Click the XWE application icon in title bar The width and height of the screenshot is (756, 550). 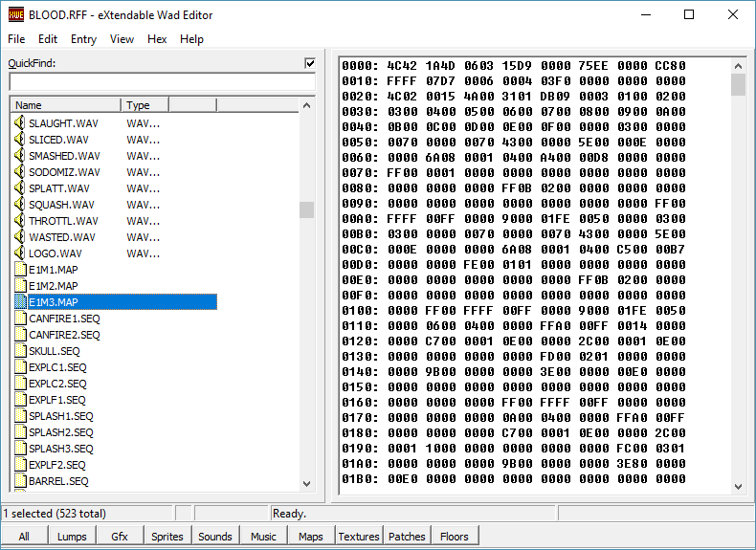click(x=14, y=14)
